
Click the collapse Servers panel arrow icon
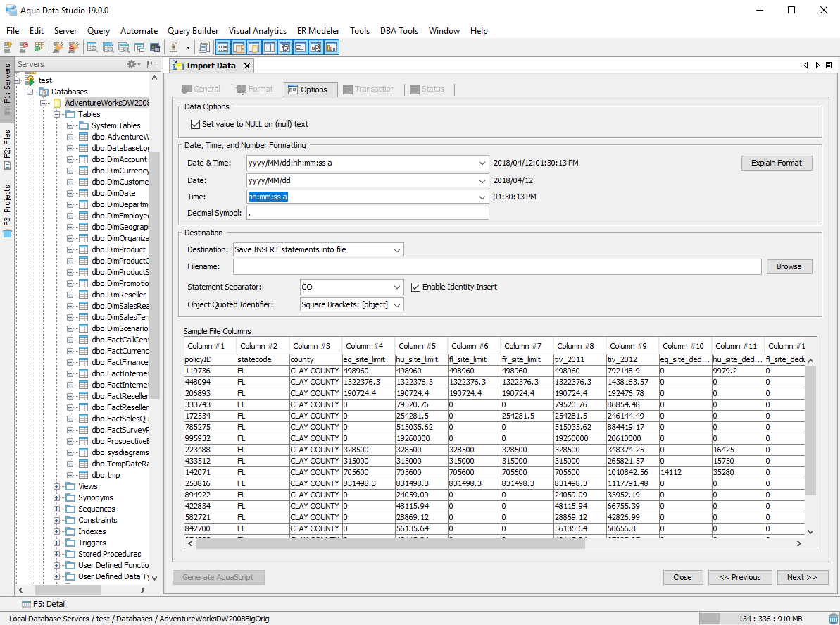pos(151,64)
